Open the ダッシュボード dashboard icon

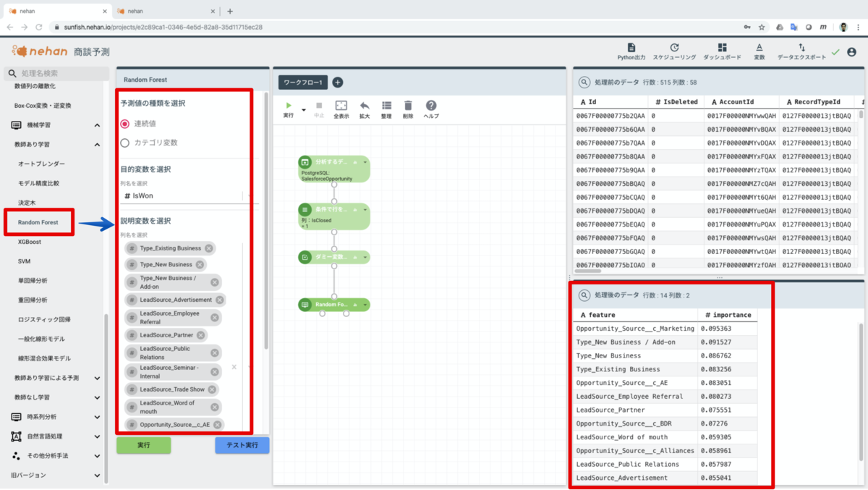point(722,47)
